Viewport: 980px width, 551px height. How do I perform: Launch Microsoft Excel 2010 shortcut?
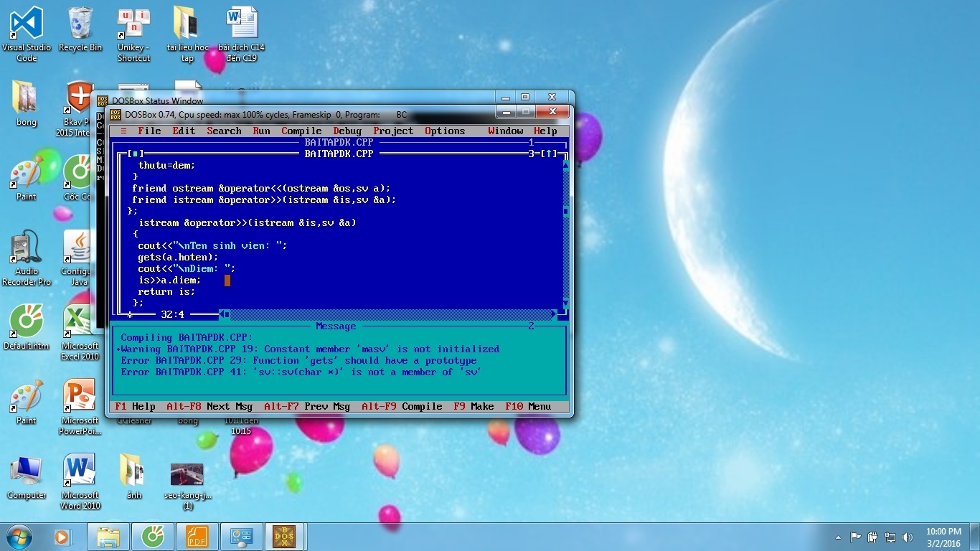click(x=80, y=331)
